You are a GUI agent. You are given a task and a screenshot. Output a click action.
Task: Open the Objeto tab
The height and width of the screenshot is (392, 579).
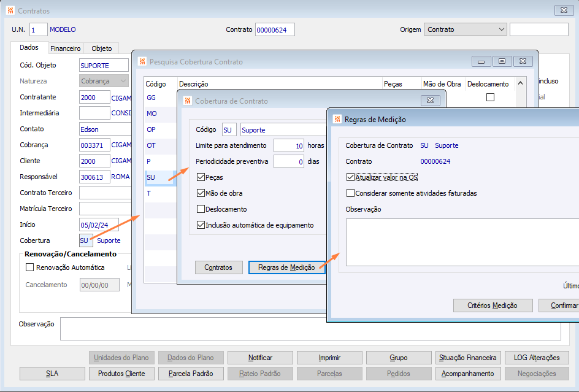(x=102, y=48)
